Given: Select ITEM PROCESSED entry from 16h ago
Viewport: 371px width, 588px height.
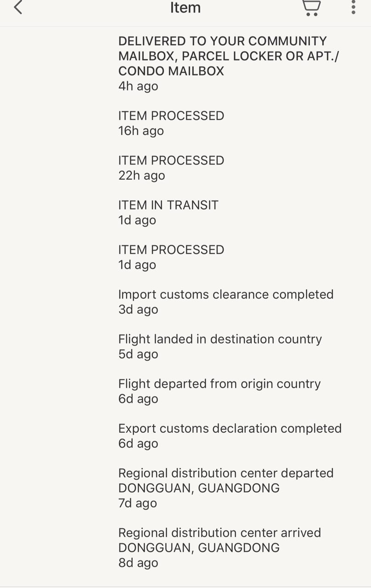Looking at the screenshot, I should (x=171, y=116).
